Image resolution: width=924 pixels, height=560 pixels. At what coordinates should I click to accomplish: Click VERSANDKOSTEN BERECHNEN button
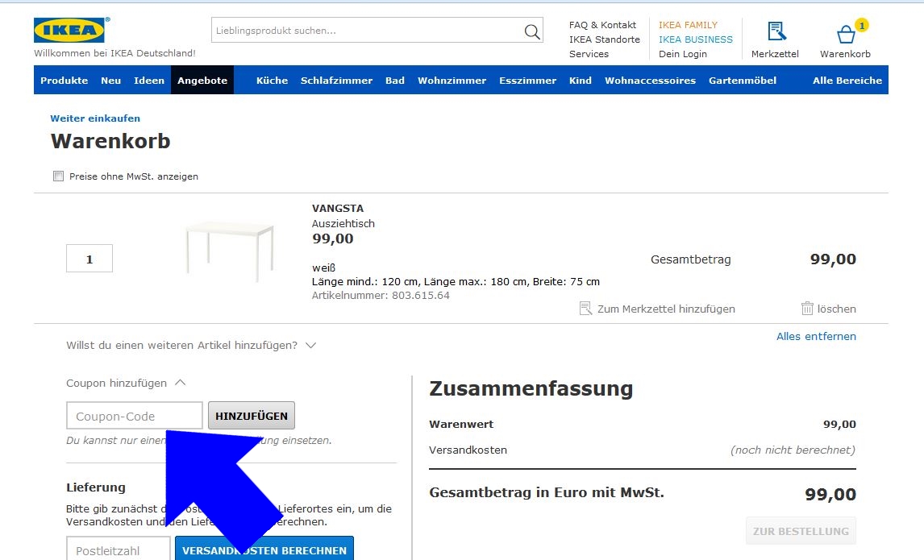[264, 548]
